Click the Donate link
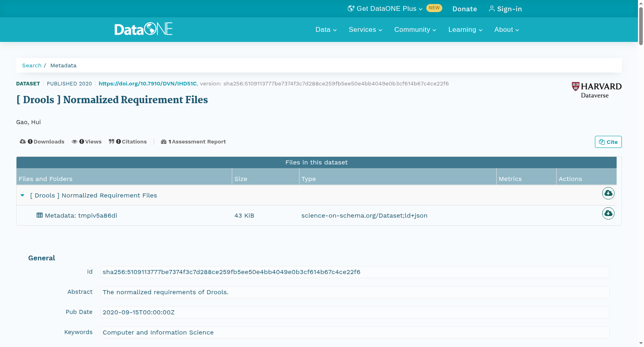The height and width of the screenshot is (347, 644). (x=464, y=9)
